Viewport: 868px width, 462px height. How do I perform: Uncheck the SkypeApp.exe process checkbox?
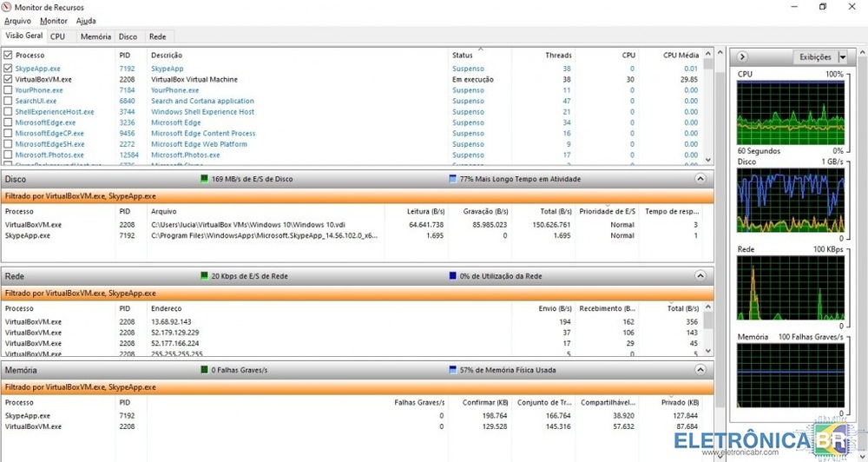(9, 69)
